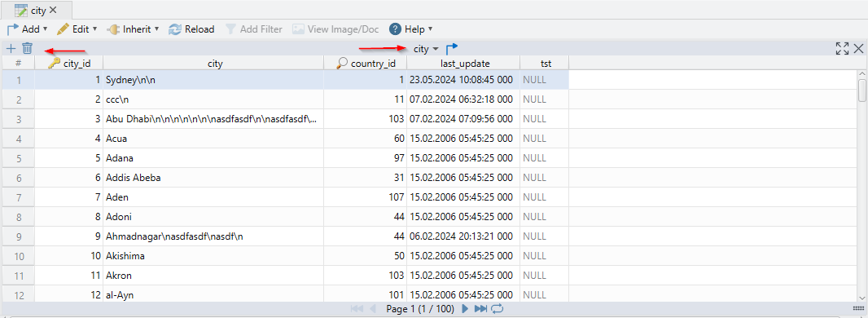Click the ccc\n city cell

click(x=213, y=99)
